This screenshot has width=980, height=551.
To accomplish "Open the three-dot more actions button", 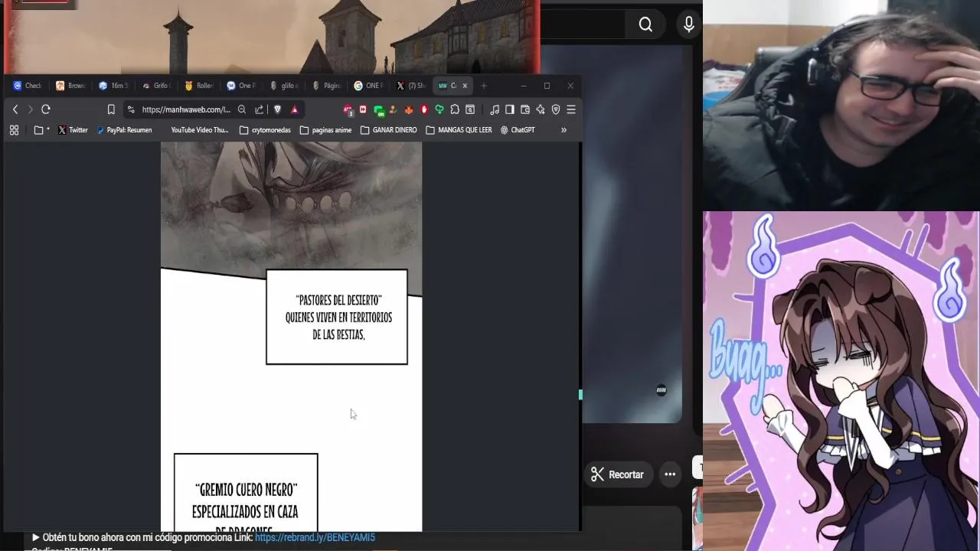I will pos(670,474).
